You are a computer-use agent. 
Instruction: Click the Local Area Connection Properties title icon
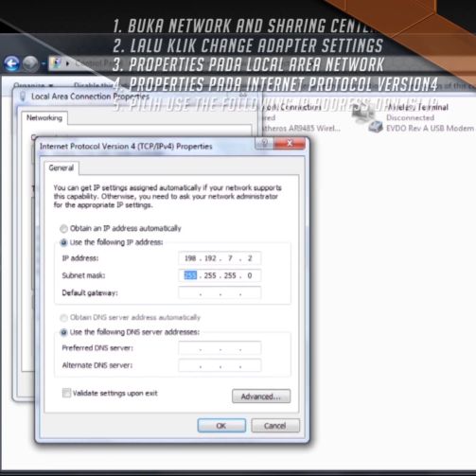(23, 97)
